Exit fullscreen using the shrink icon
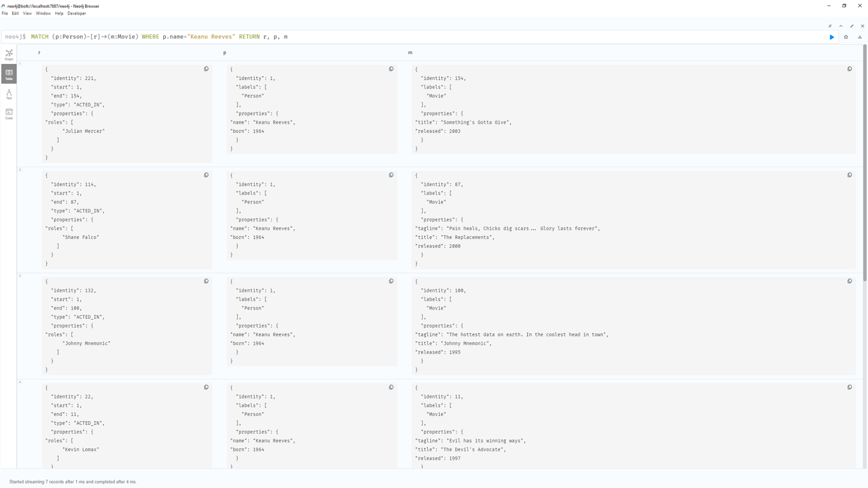868x488 pixels. [x=852, y=26]
